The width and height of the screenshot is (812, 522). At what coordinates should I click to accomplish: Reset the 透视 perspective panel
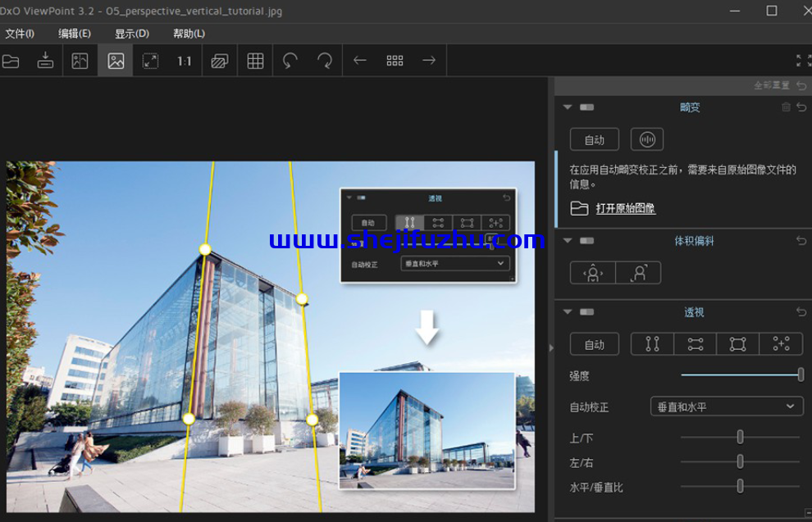[x=801, y=312]
